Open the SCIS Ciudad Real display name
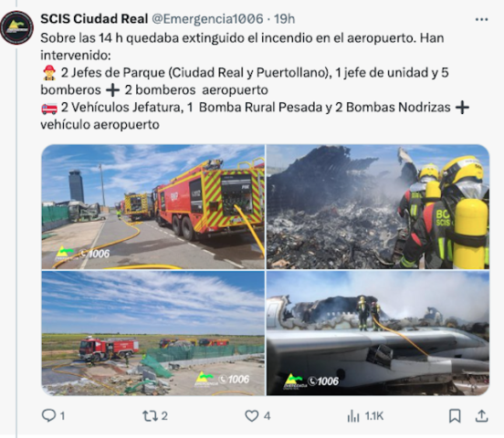 [94, 19]
